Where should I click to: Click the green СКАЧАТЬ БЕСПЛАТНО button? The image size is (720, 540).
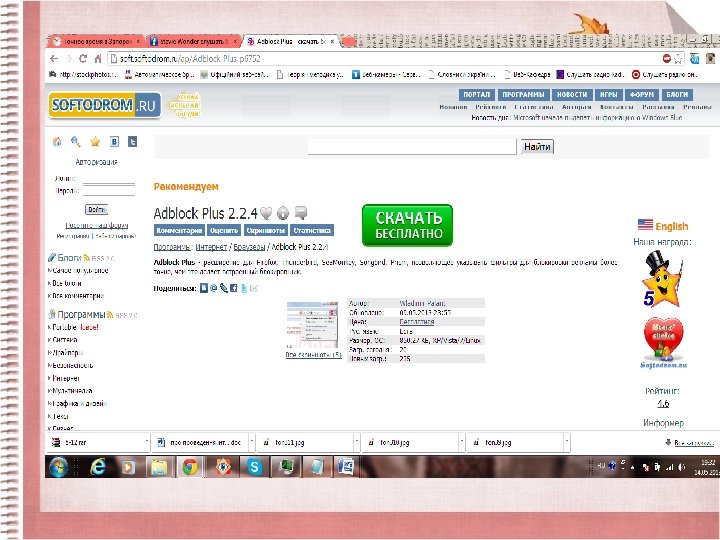tap(407, 225)
